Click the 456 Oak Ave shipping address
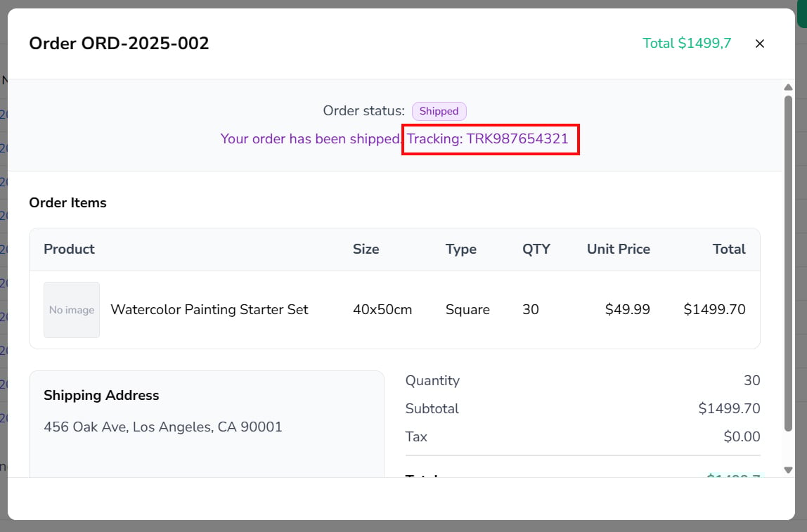The image size is (807, 532). pyautogui.click(x=163, y=427)
